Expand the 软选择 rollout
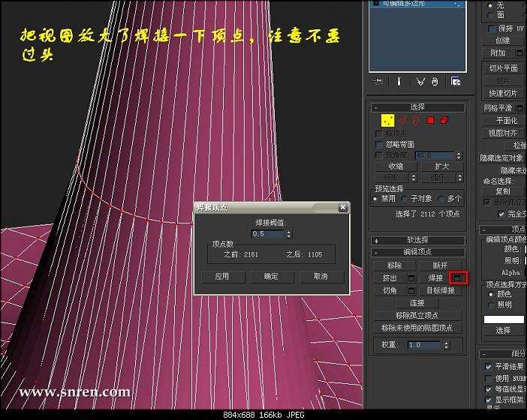Image resolution: width=527 pixels, height=420 pixels. pyautogui.click(x=417, y=240)
